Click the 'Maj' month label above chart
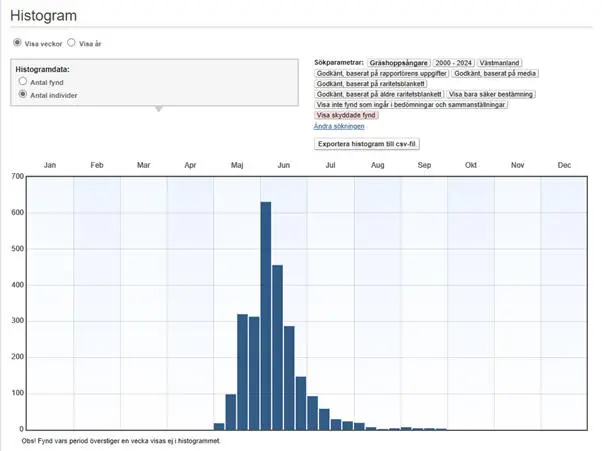 point(237,164)
